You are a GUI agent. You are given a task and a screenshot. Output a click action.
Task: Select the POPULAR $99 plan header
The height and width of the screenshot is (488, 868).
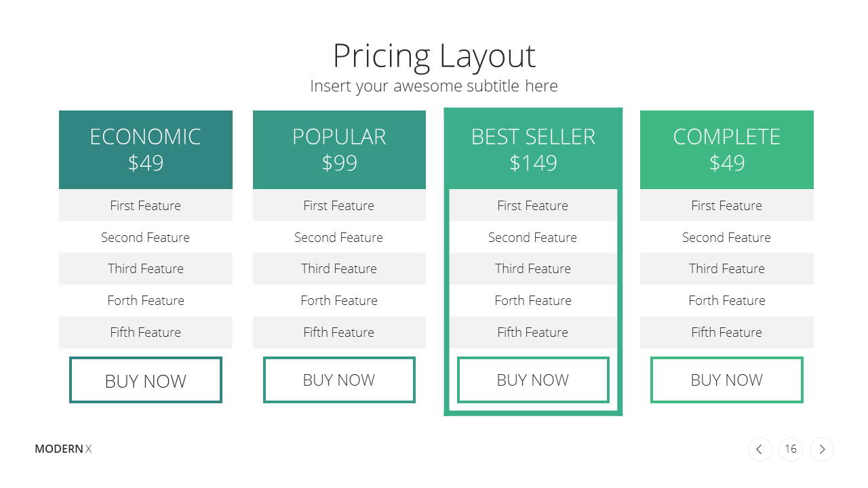click(x=339, y=150)
